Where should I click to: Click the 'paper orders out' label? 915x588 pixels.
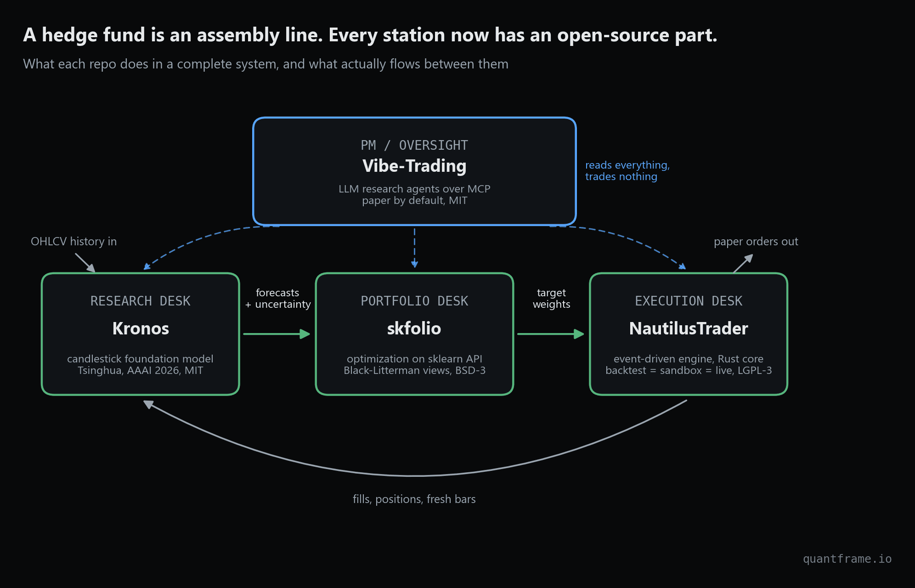coord(756,241)
